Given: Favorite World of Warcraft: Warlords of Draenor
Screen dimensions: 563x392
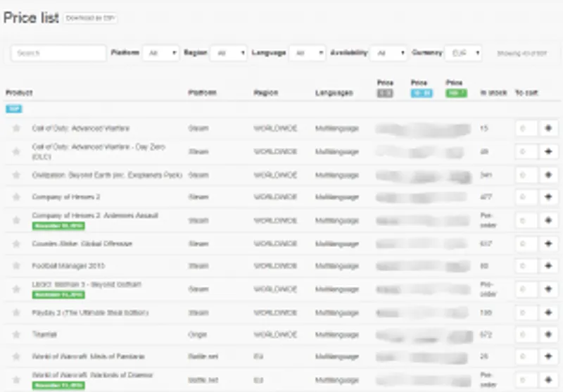Looking at the screenshot, I should point(16,380).
